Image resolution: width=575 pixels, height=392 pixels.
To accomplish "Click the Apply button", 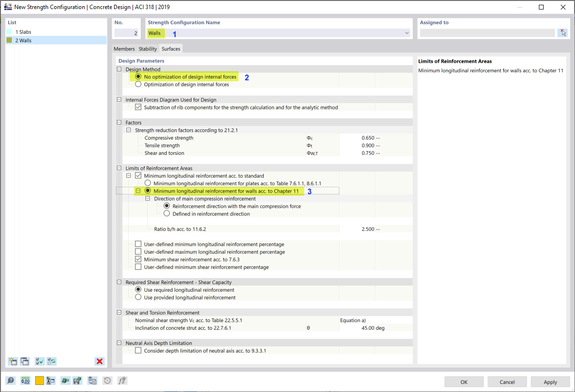I will pyautogui.click(x=550, y=382).
